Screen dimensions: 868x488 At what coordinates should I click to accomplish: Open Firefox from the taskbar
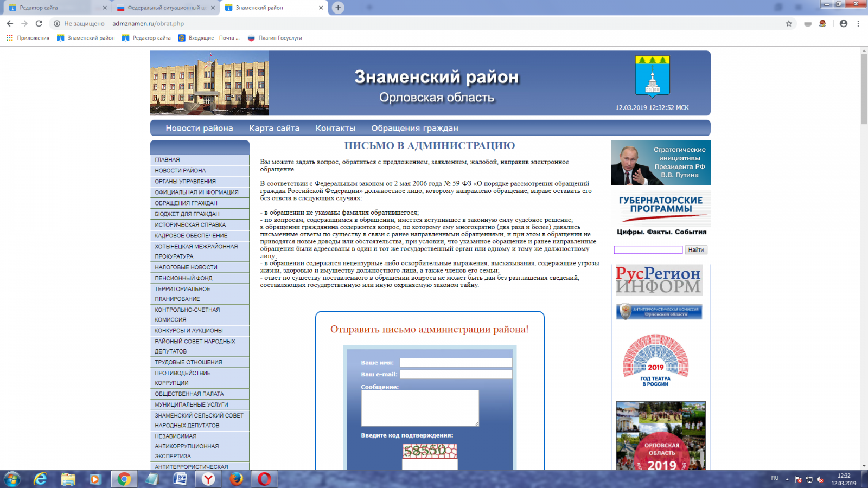pyautogui.click(x=236, y=479)
